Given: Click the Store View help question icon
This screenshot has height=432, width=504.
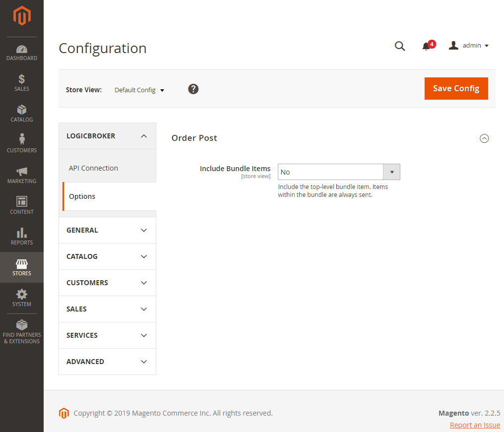Looking at the screenshot, I should (193, 89).
